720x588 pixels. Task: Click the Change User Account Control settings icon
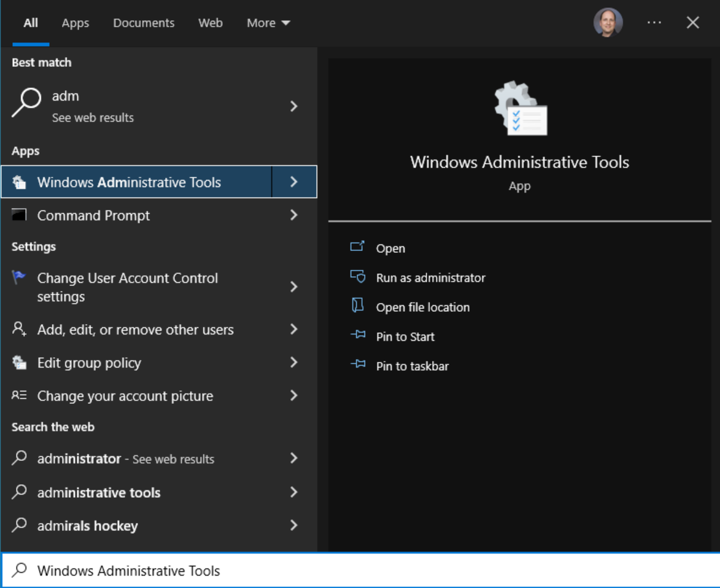tap(19, 278)
